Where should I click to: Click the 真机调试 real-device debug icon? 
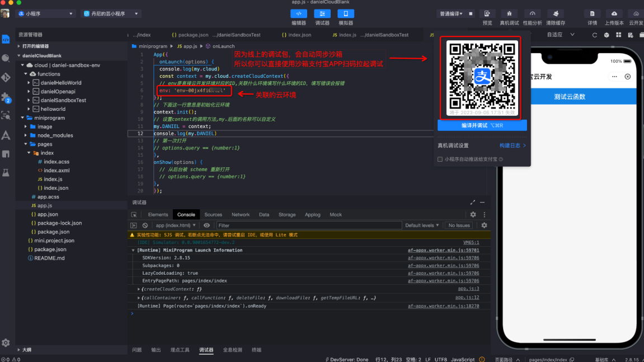pyautogui.click(x=509, y=13)
